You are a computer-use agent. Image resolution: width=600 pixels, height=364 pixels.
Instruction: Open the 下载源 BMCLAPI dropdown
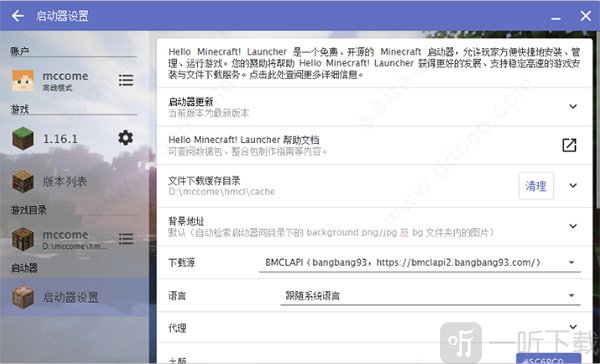[x=419, y=263]
